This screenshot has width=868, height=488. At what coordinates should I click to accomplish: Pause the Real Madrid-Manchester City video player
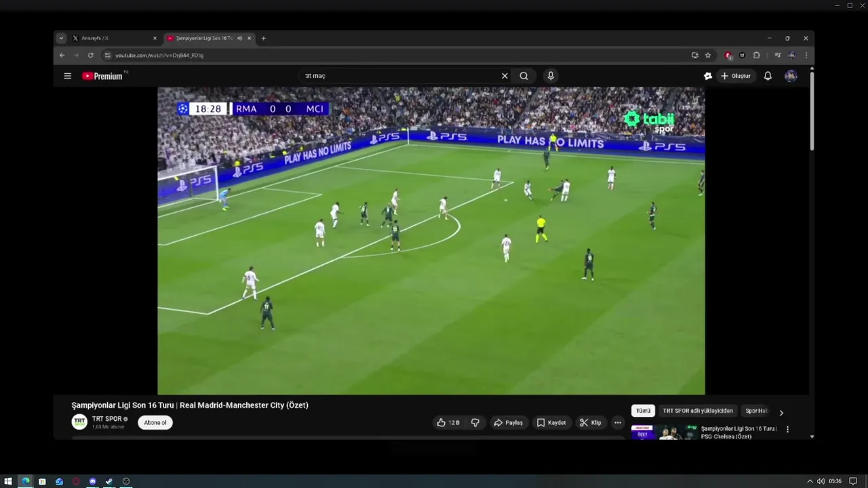[431, 241]
